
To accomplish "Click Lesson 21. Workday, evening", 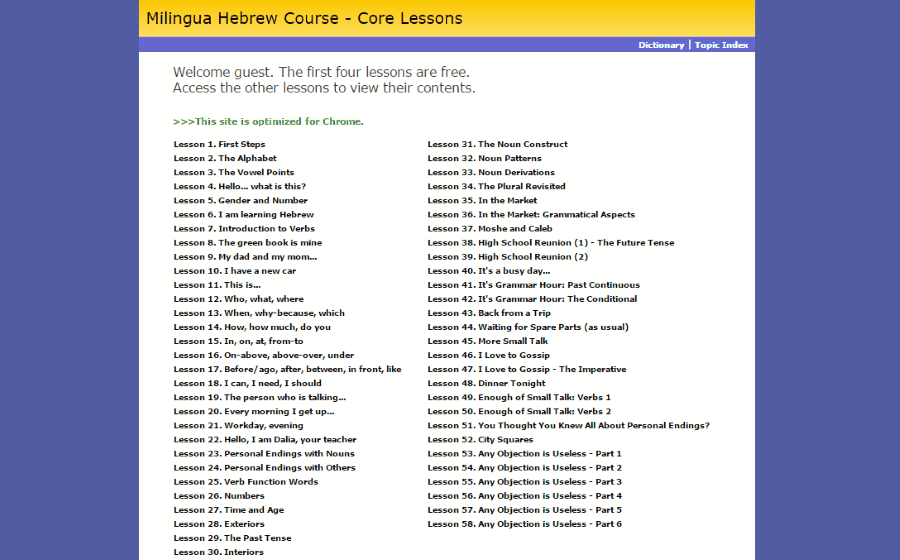I will click(x=238, y=425).
